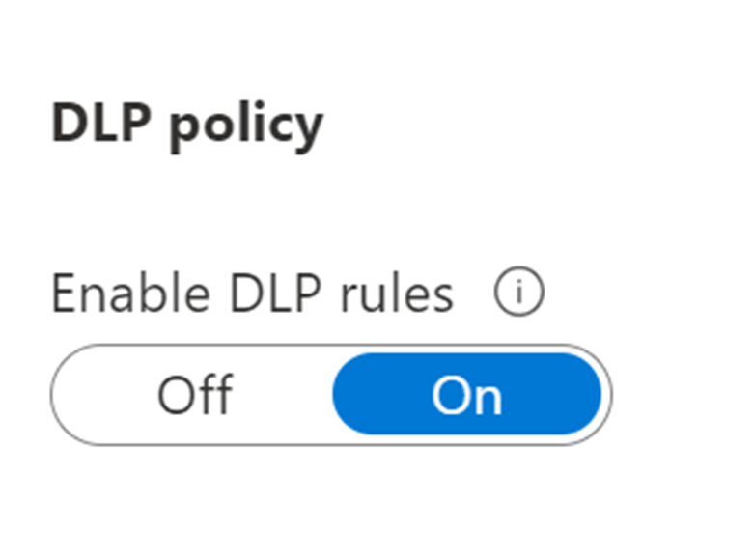
Task: Choose Off in the DLP rules switch
Action: click(x=195, y=395)
